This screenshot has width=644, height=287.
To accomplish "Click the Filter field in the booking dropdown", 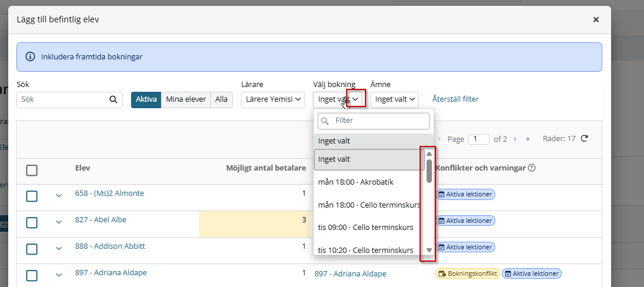I will click(373, 121).
